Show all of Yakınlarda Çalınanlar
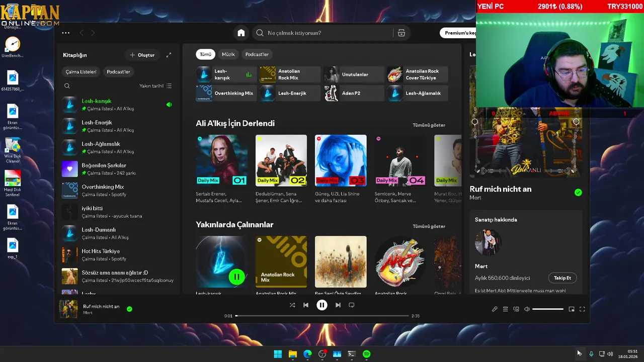This screenshot has height=362, width=644. (x=429, y=226)
